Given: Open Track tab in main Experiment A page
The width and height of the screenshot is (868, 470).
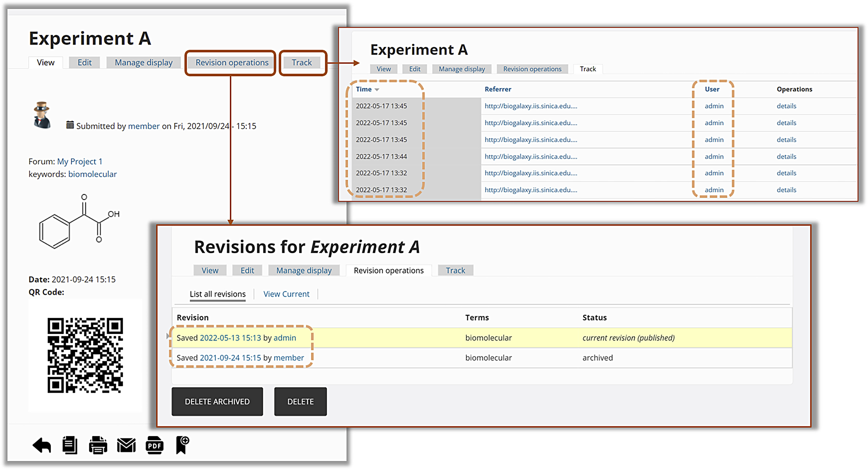Looking at the screenshot, I should click(x=302, y=63).
